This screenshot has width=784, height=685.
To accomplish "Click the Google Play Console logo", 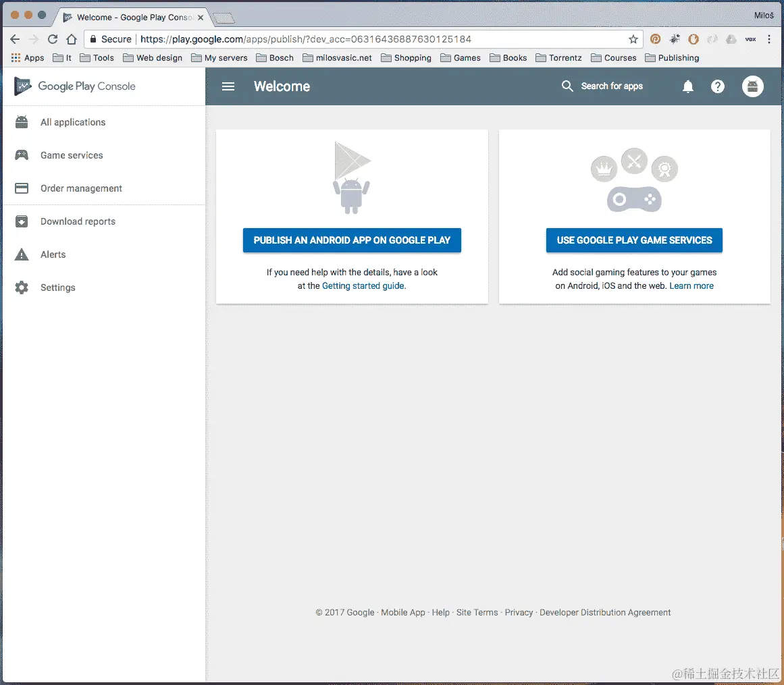I will pos(74,86).
